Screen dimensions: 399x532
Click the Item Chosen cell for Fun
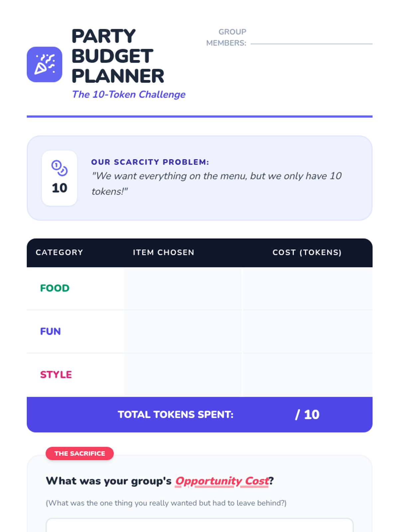183,332
